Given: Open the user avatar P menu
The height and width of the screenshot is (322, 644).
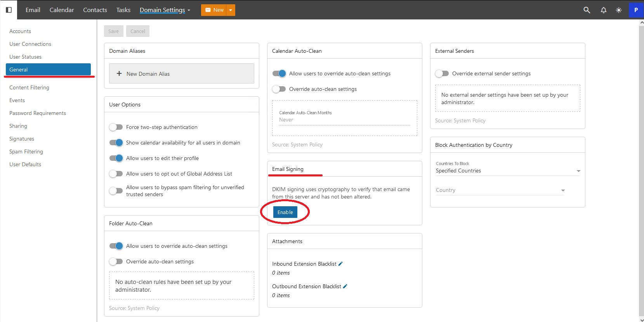Looking at the screenshot, I should (636, 10).
